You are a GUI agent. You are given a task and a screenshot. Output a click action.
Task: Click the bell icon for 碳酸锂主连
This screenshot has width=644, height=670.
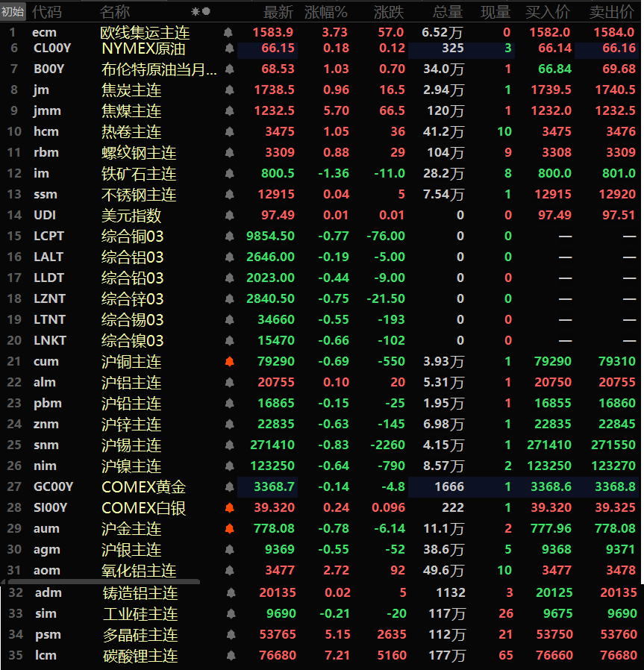pyautogui.click(x=231, y=656)
